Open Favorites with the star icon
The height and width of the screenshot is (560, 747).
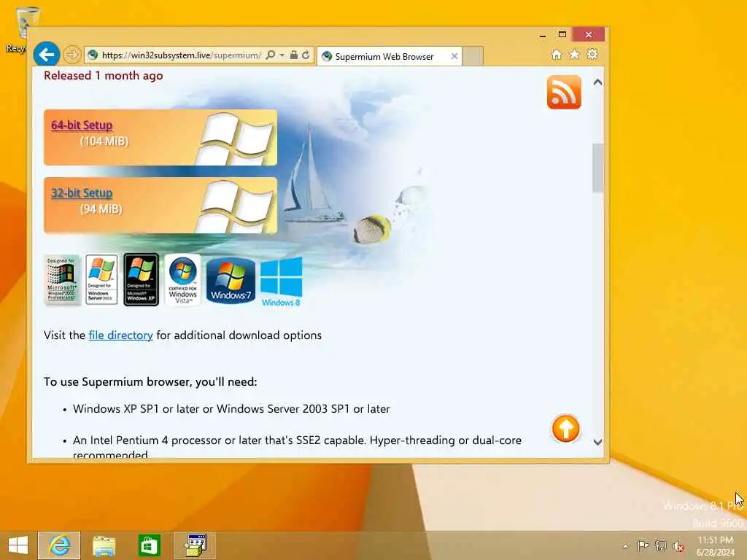[575, 54]
